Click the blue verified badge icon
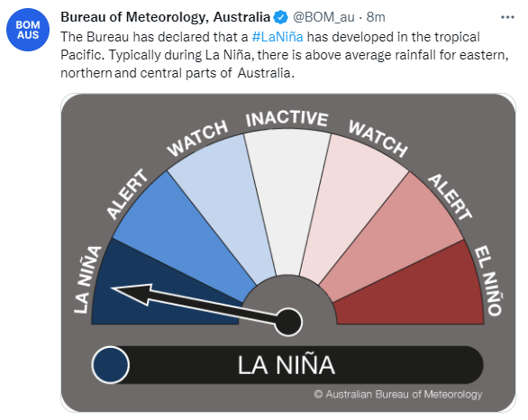528x420 pixels. point(280,17)
